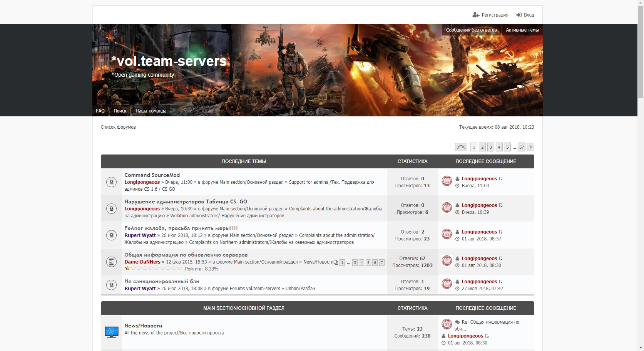Open topic Общая информация по обновлению серверов
The width and height of the screenshot is (644, 351).
(186, 255)
